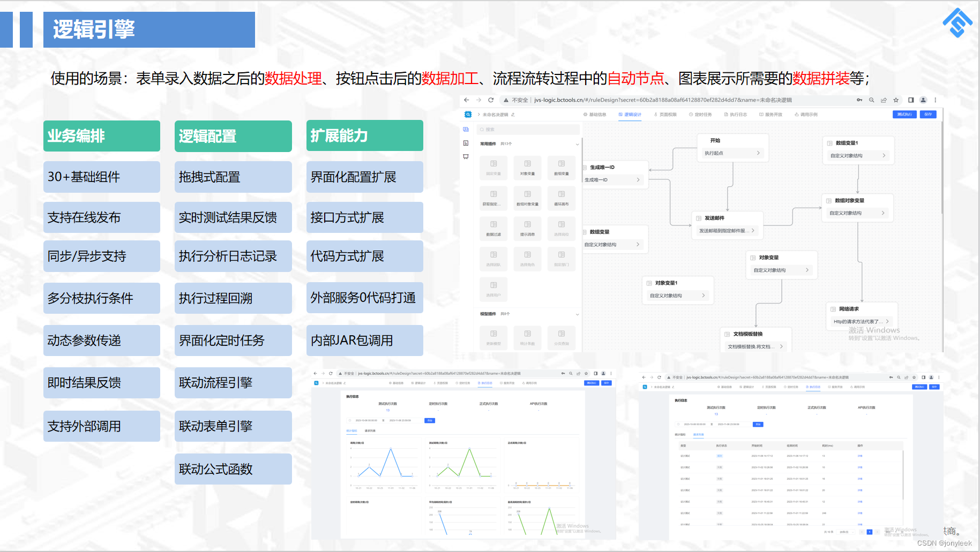
Task: Pick the 获取指定 plugin tile
Action: pos(493,198)
